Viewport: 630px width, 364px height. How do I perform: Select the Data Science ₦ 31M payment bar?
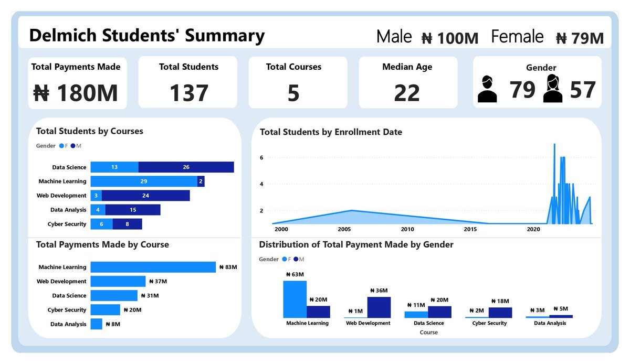(x=114, y=295)
